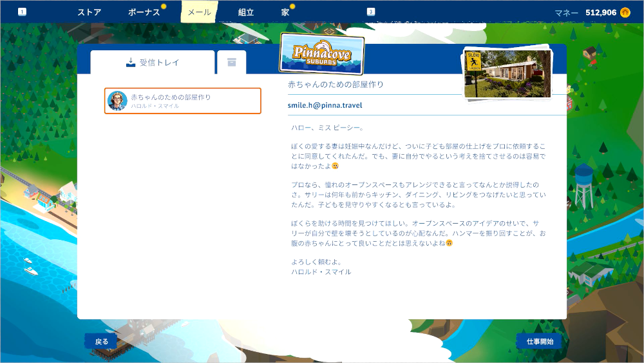Image resolution: width=644 pixels, height=363 pixels.
Task: Open the 受信トレイ inbox tab
Action: (153, 63)
